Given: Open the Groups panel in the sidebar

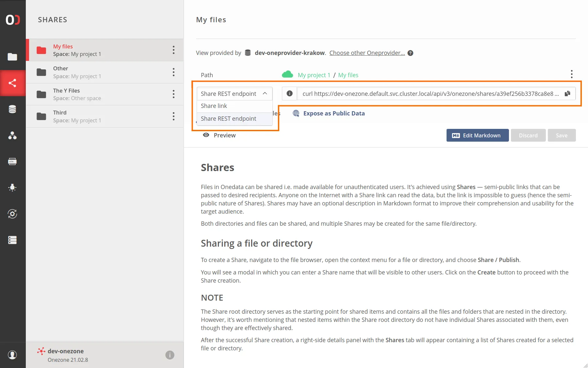Looking at the screenshot, I should point(13,136).
